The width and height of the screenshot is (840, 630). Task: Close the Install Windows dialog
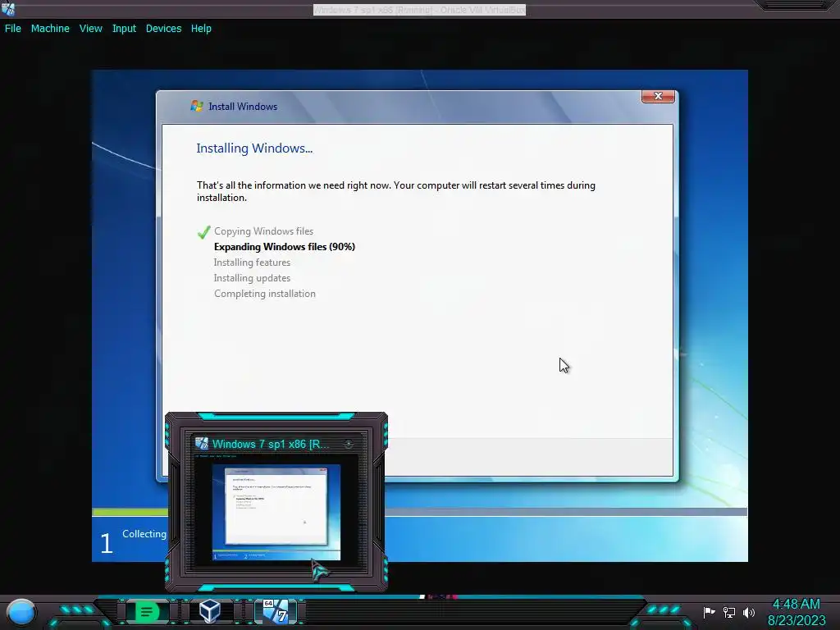click(x=658, y=96)
